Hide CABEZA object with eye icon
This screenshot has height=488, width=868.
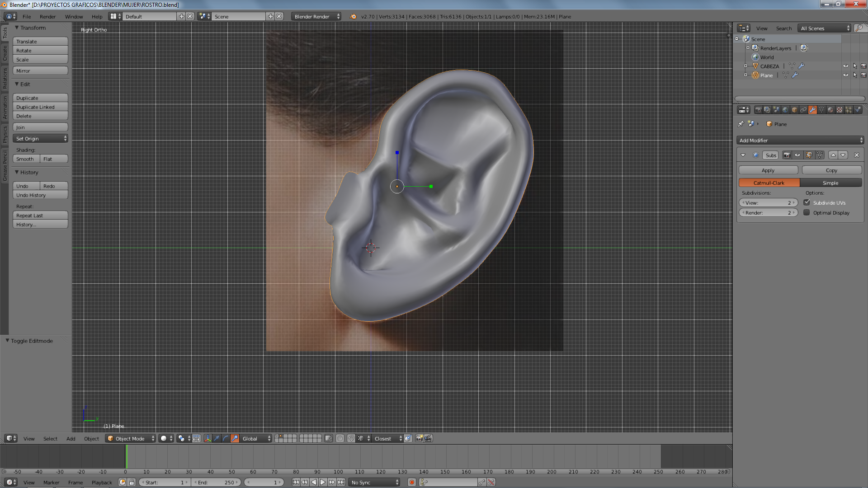pyautogui.click(x=845, y=66)
